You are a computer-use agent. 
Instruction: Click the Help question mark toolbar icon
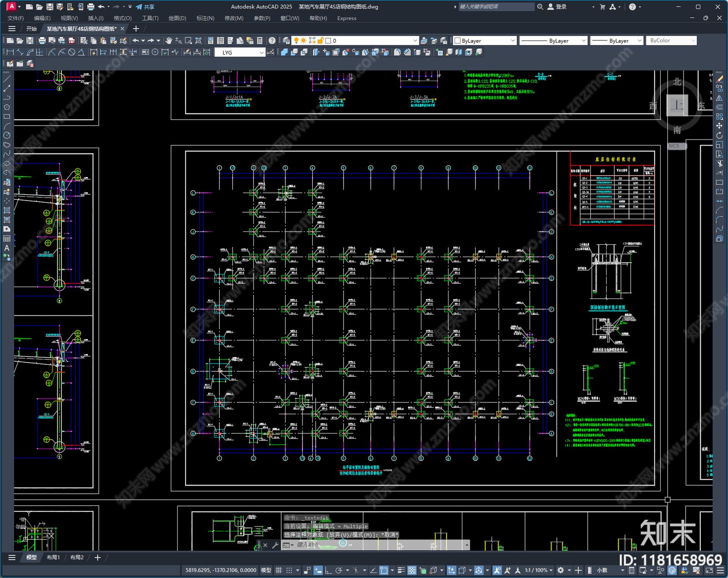click(x=272, y=41)
